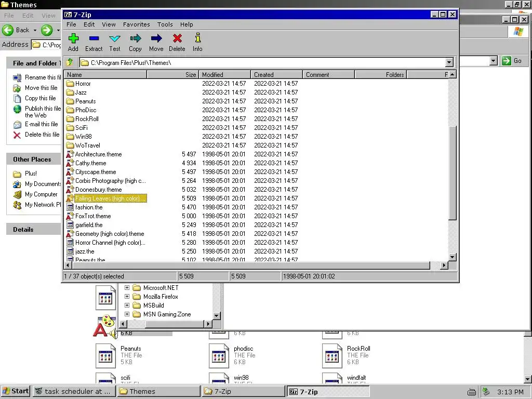Click the folder tree horizontal scrollbar left arrow
This screenshot has height=399, width=532.
coord(123,324)
